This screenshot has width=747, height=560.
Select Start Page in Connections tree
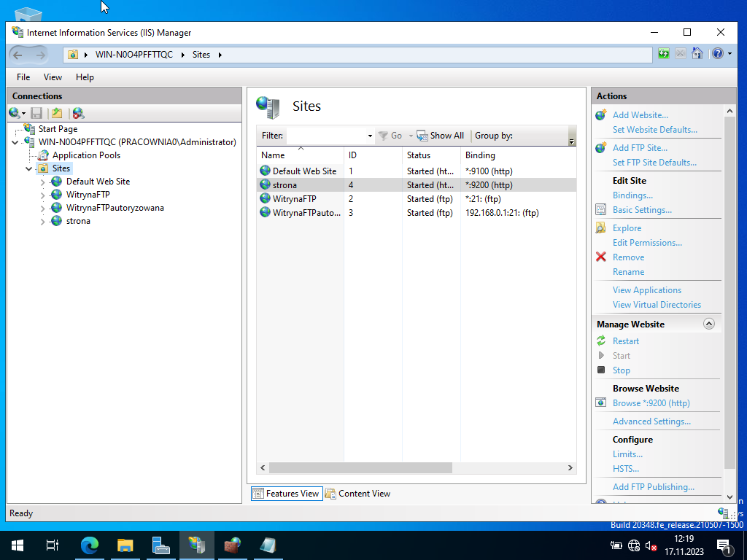[x=58, y=129]
